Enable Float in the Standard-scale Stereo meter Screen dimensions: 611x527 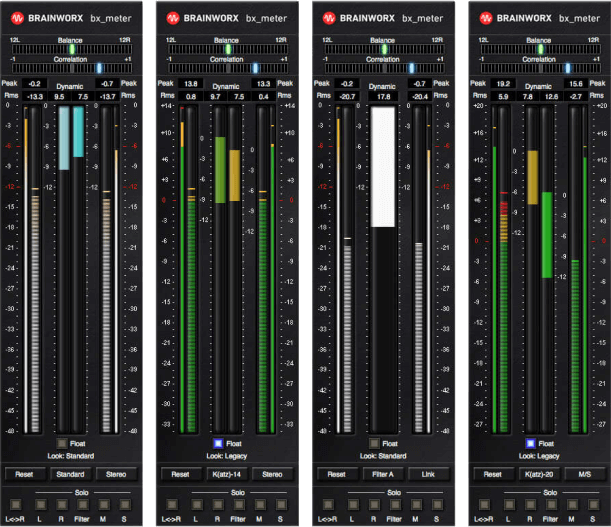[62, 443]
